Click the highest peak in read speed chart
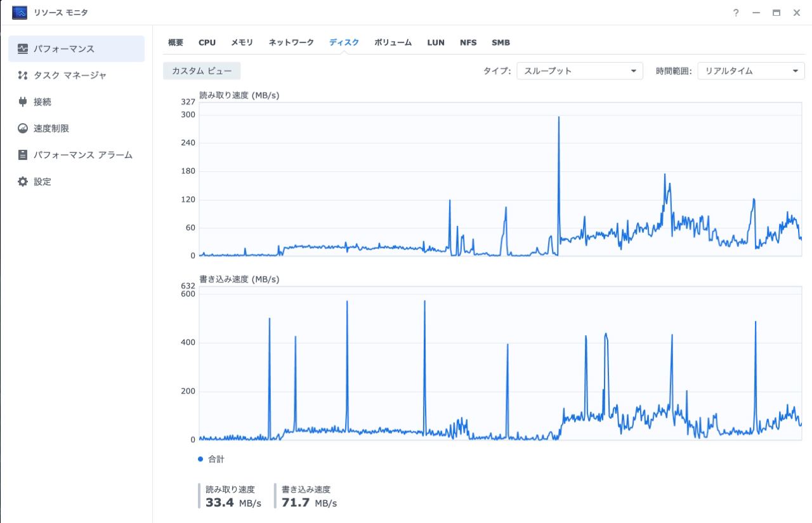 [558, 117]
